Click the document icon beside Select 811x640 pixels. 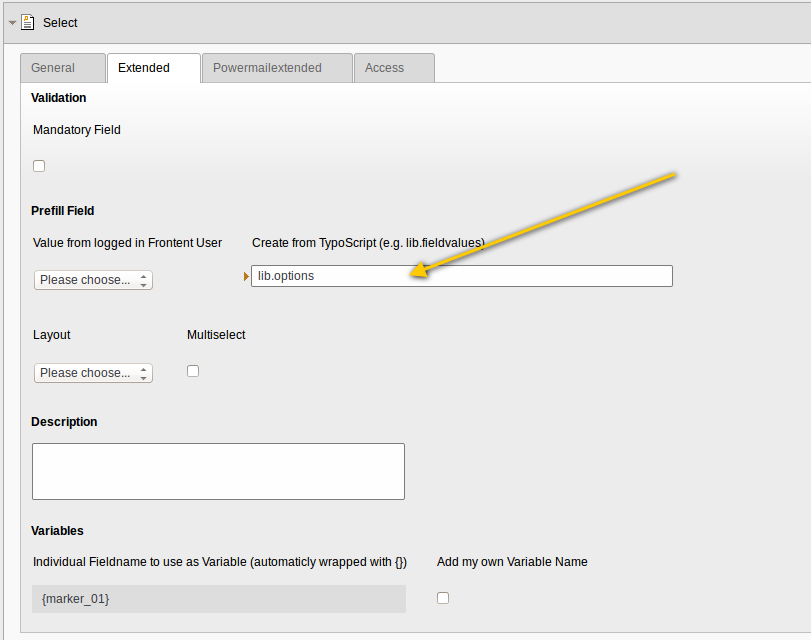click(28, 22)
